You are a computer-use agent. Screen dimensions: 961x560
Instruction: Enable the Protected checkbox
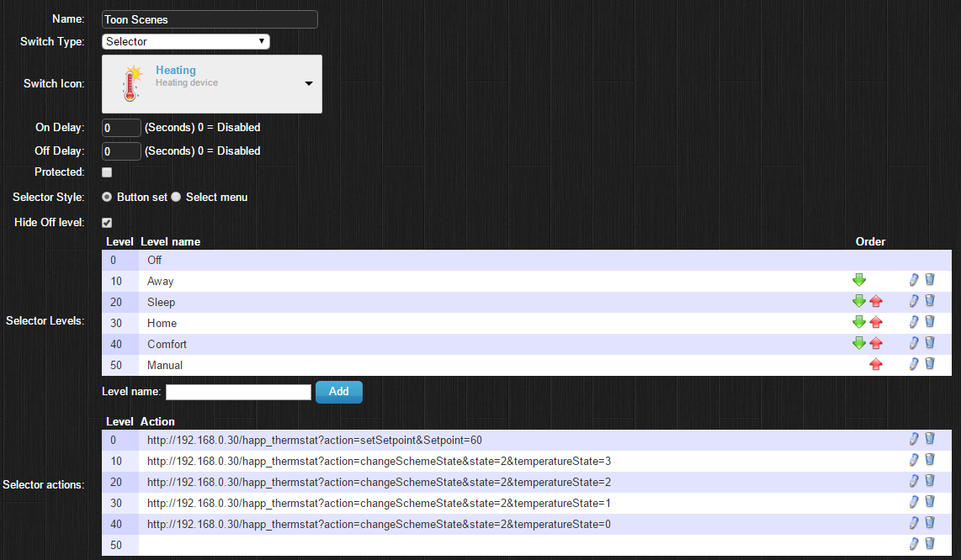[x=107, y=172]
